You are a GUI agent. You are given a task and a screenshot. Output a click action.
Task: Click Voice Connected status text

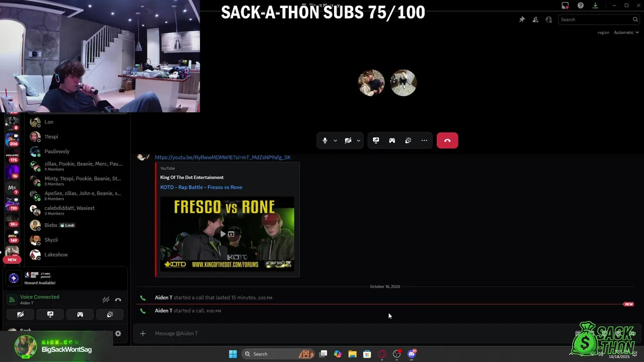[x=39, y=297]
